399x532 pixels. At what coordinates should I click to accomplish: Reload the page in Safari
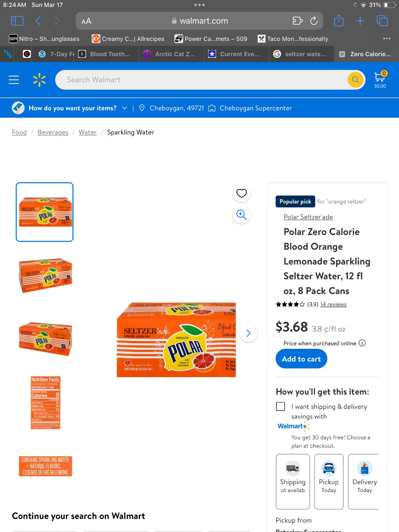click(x=314, y=21)
